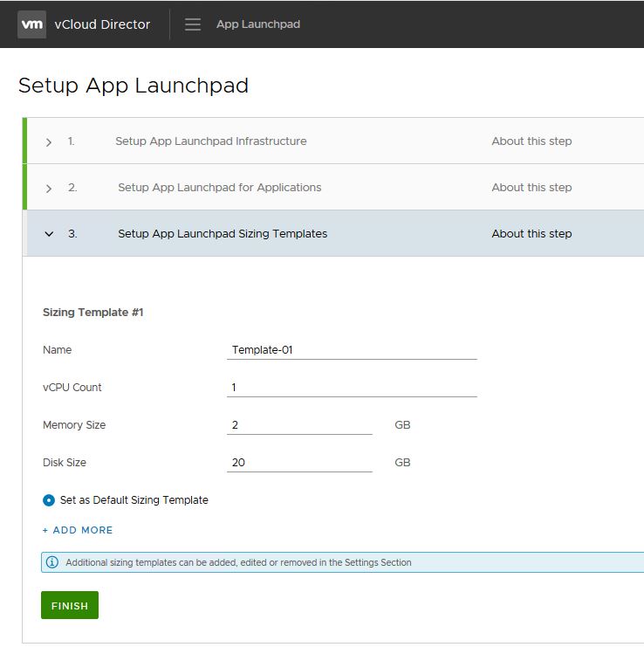Select Set as Default Sizing Template radio
644x647 pixels.
[49, 500]
